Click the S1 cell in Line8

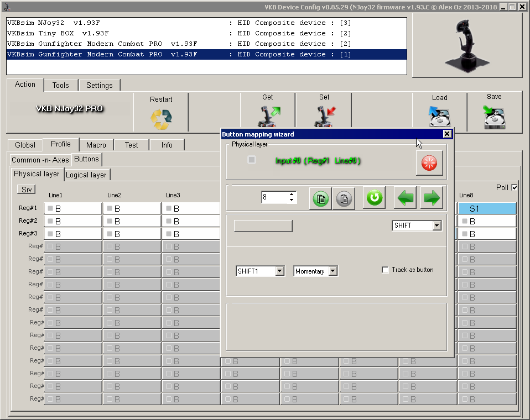point(487,209)
